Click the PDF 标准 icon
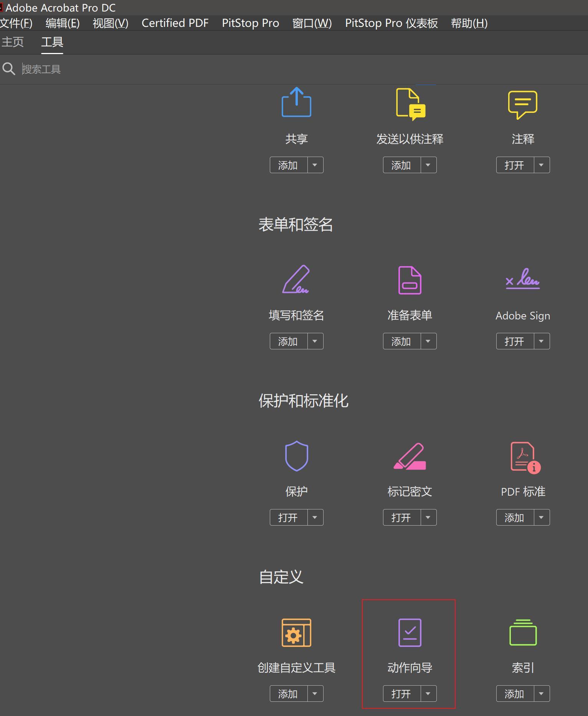The width and height of the screenshot is (588, 716). click(x=525, y=457)
